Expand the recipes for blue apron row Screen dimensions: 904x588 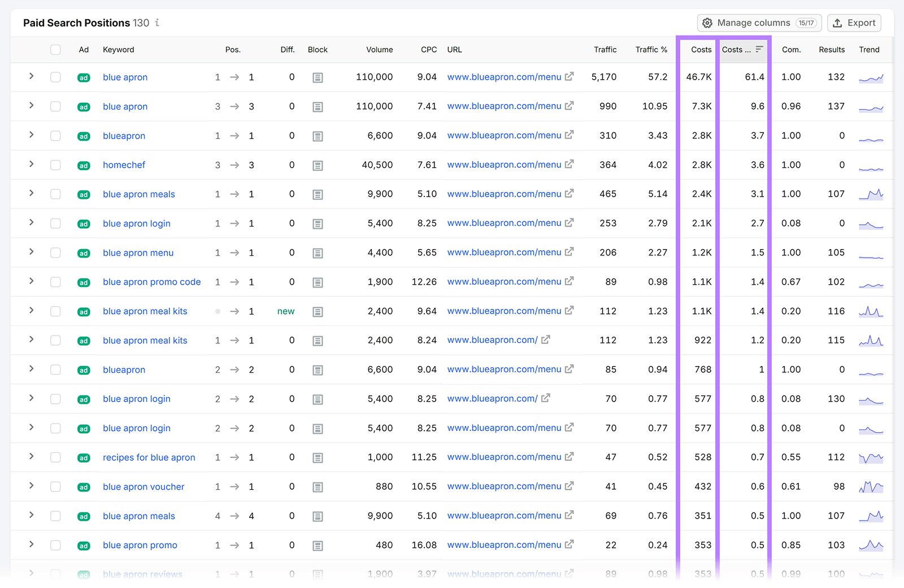[x=32, y=456]
